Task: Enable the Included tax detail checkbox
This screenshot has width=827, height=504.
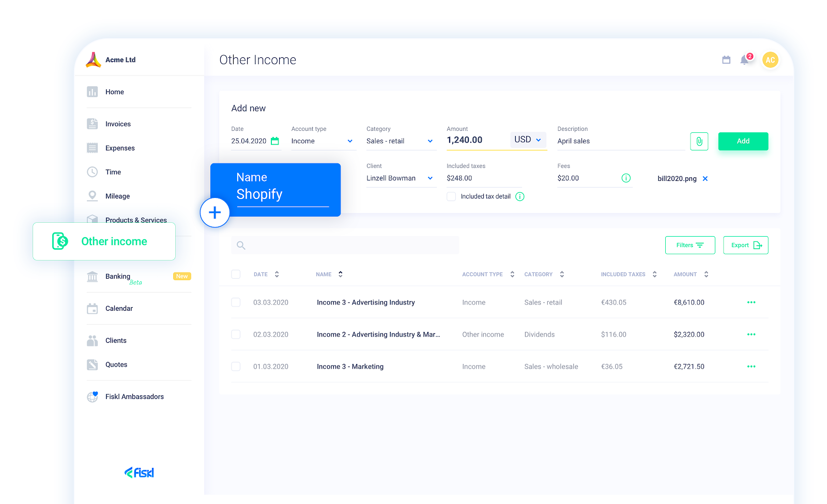Action: tap(451, 196)
